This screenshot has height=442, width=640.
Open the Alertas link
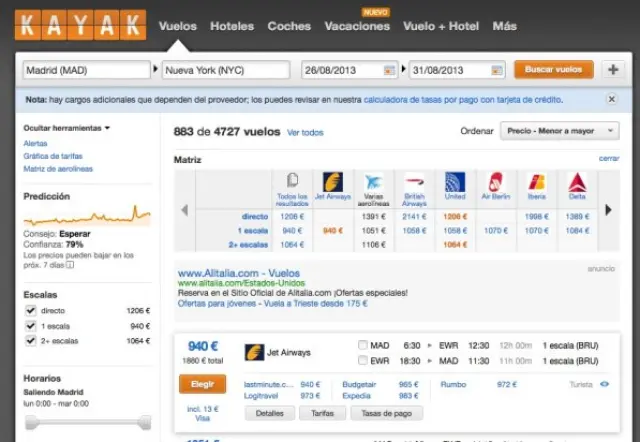pyautogui.click(x=35, y=143)
